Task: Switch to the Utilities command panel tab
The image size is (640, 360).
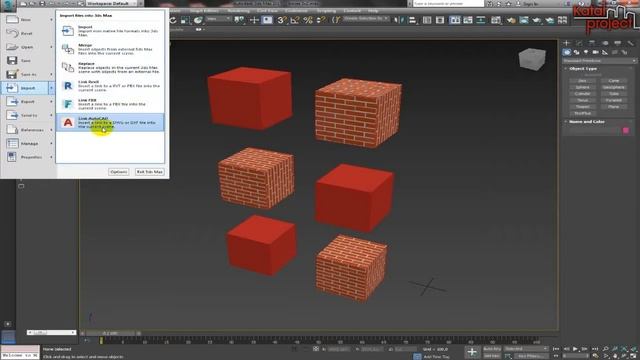Action: [x=631, y=43]
